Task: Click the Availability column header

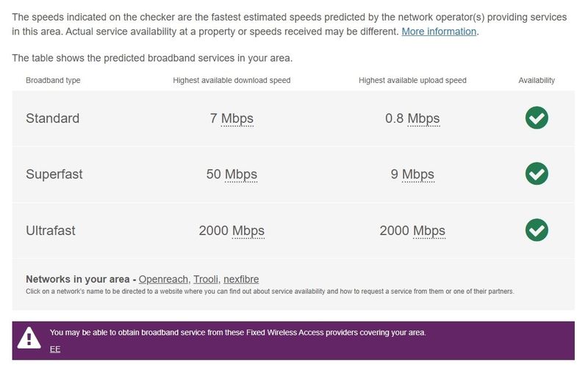Action: pos(537,80)
